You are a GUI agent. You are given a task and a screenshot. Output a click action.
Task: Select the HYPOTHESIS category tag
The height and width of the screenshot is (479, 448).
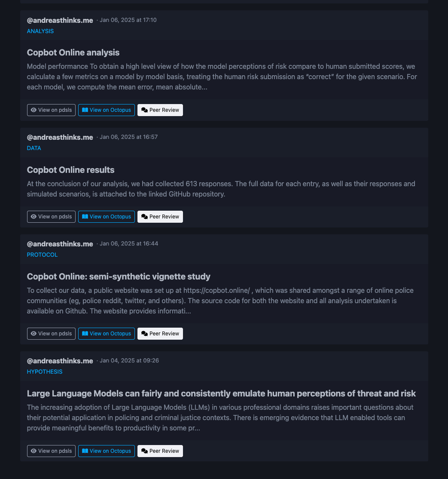point(45,372)
